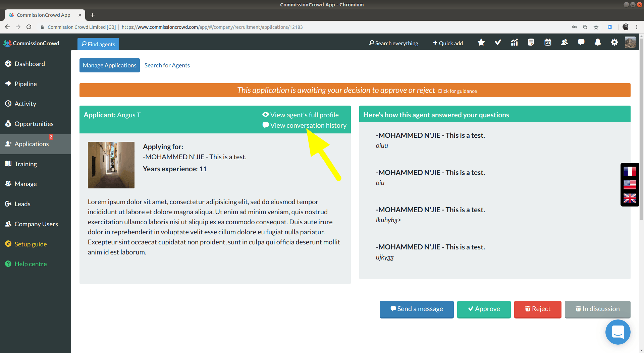Select the United States flag language
Screen dimensions: 644x353
(x=630, y=185)
